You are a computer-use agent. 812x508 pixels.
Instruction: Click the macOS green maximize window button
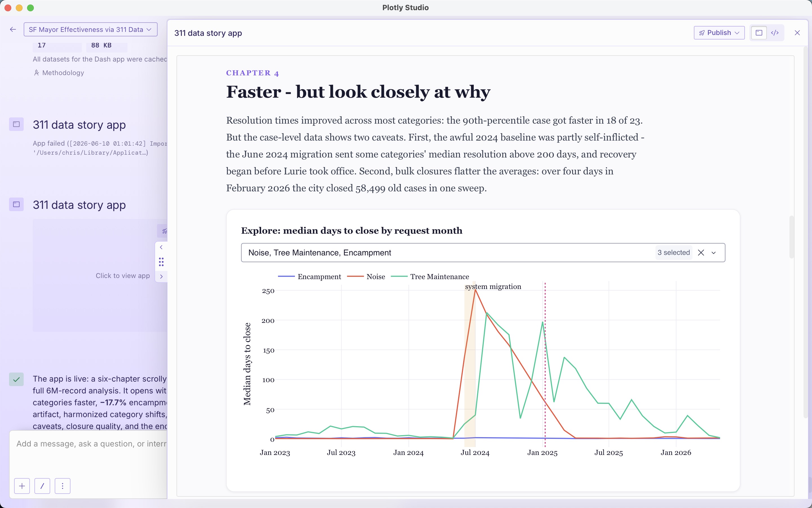click(x=30, y=8)
